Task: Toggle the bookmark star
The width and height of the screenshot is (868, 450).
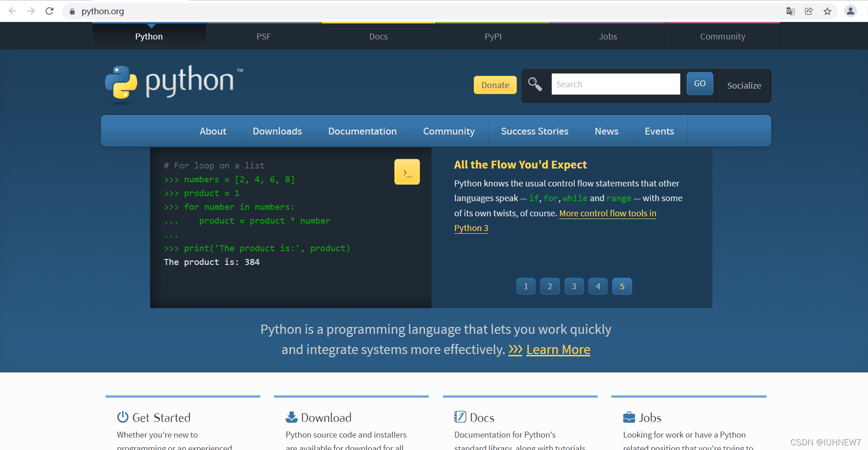Action: point(828,11)
